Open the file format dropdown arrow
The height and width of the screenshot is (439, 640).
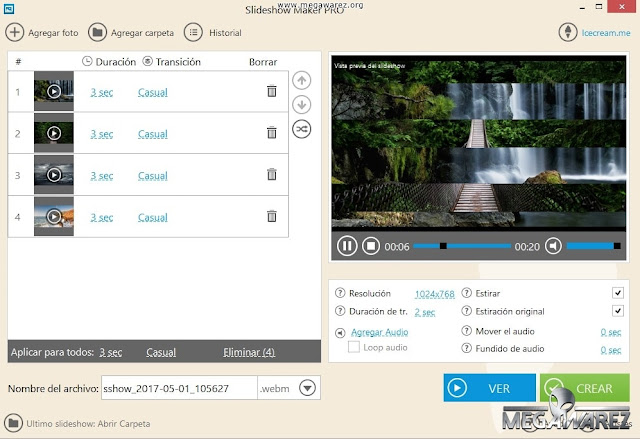coord(307,388)
